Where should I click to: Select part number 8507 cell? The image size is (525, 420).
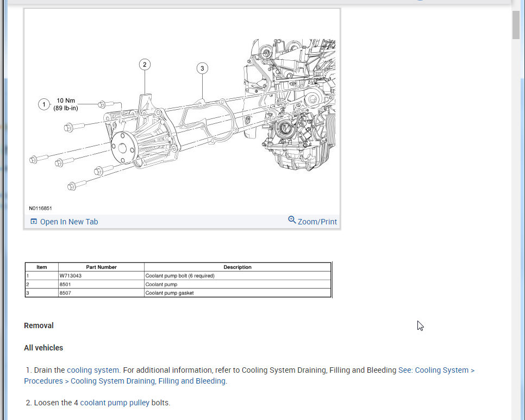click(101, 293)
